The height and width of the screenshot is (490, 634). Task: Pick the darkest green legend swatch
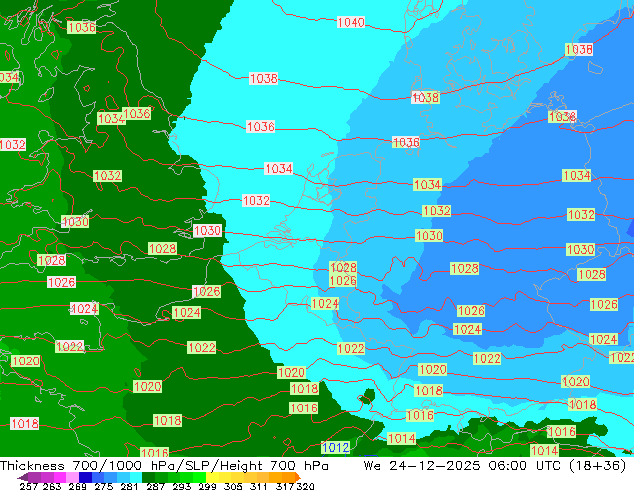pyautogui.click(x=148, y=477)
